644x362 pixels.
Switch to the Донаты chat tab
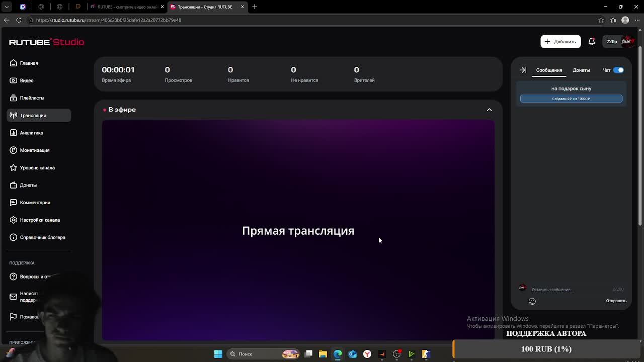(581, 70)
